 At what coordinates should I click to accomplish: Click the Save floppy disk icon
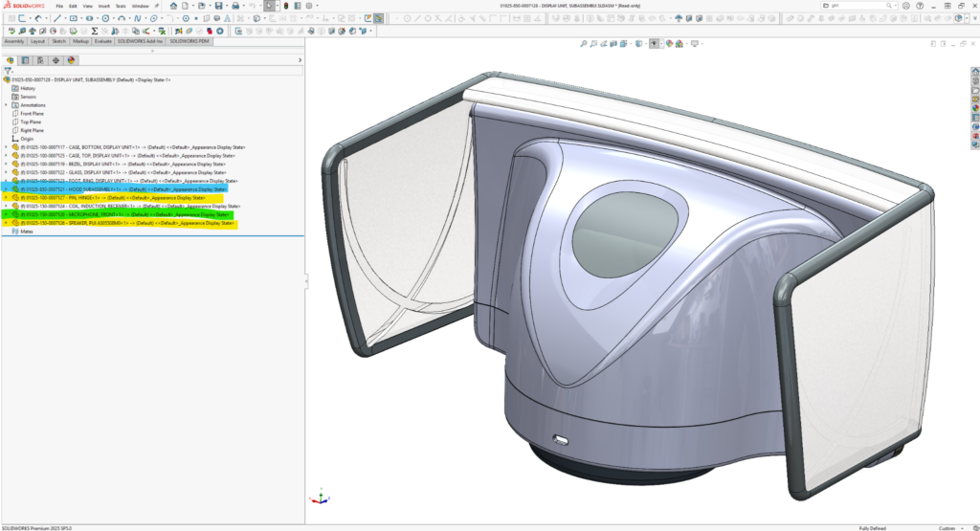click(219, 6)
